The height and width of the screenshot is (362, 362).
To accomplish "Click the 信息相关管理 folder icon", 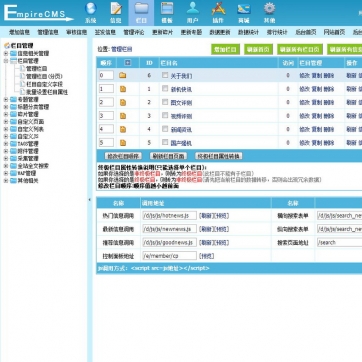I will pos(13,53).
